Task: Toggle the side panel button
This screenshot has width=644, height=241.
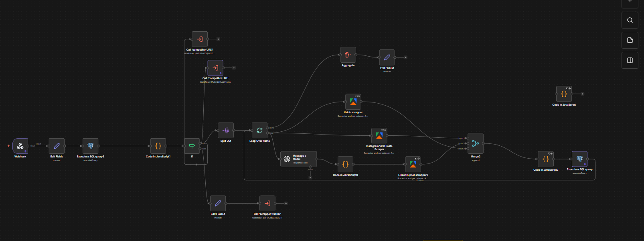Action: [x=630, y=60]
